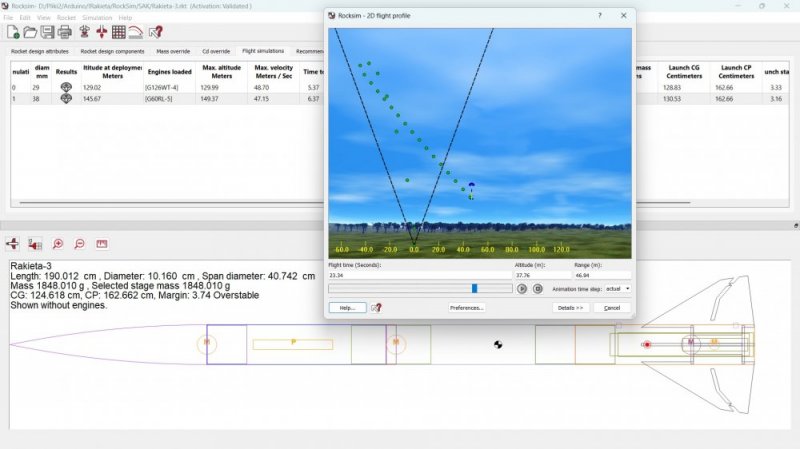
Task: Click the parachute result icon in simulation row 1
Action: tap(66, 98)
